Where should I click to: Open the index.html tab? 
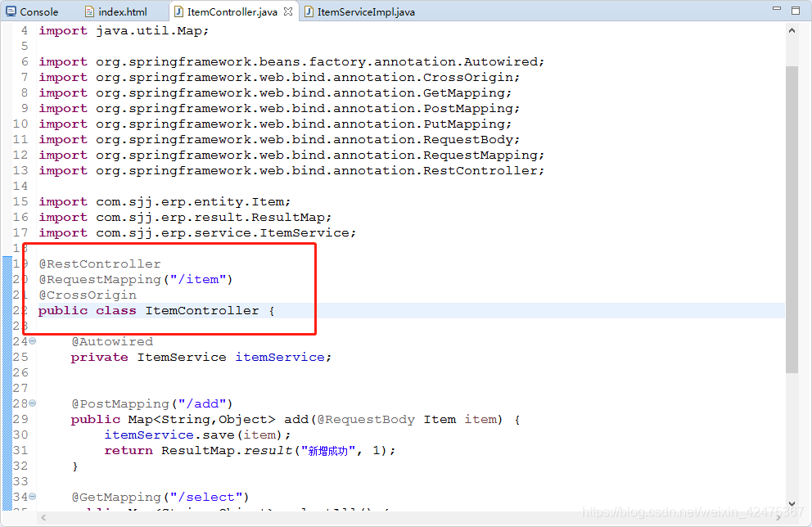pyautogui.click(x=116, y=11)
